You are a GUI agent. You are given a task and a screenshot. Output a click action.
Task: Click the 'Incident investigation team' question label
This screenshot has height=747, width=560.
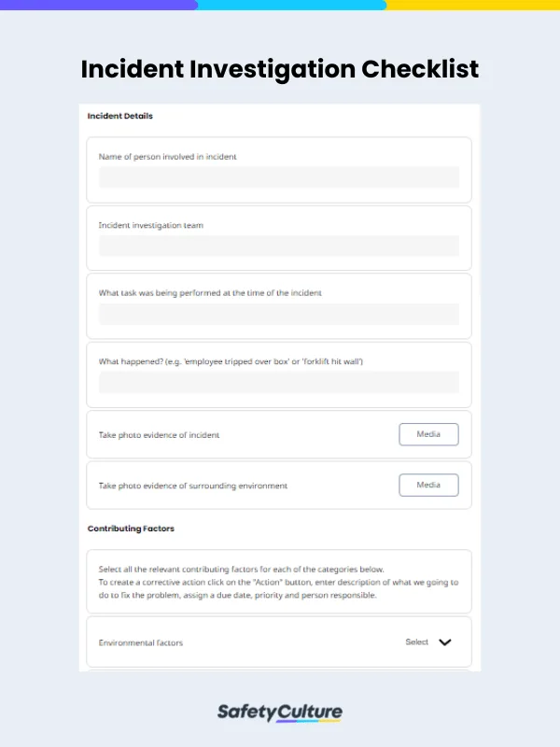[x=151, y=225]
